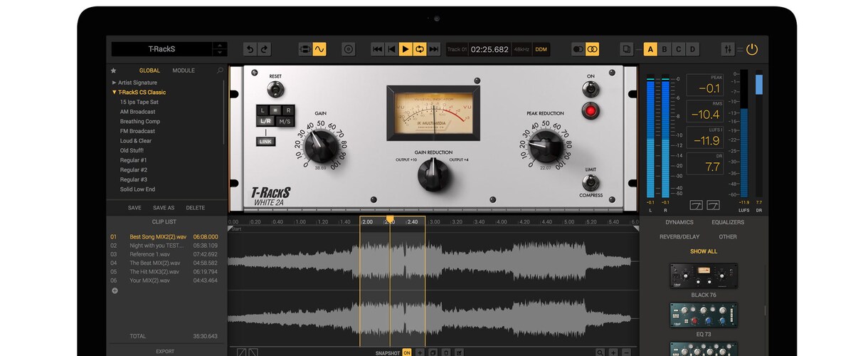Click the Play button in transport

point(406,49)
